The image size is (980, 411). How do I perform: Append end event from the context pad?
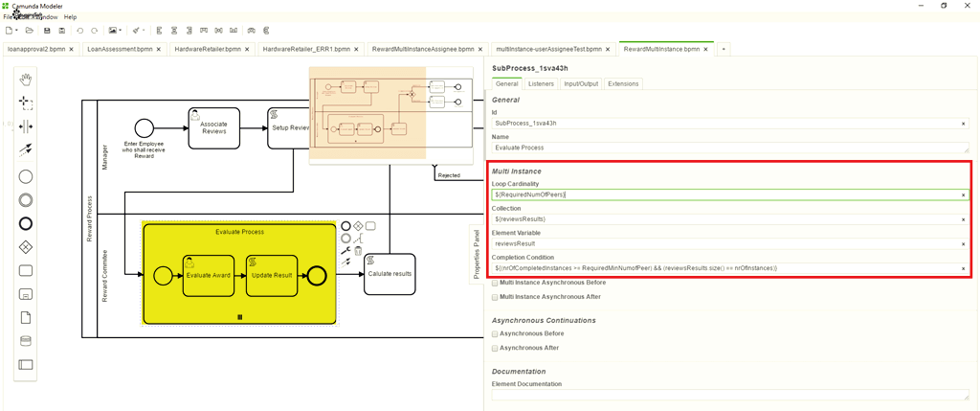(x=345, y=226)
